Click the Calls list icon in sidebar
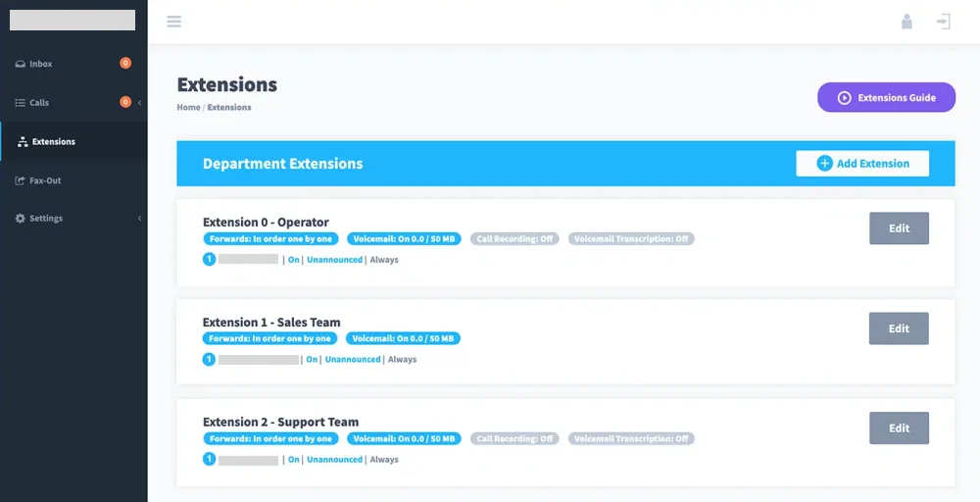 pyautogui.click(x=20, y=103)
